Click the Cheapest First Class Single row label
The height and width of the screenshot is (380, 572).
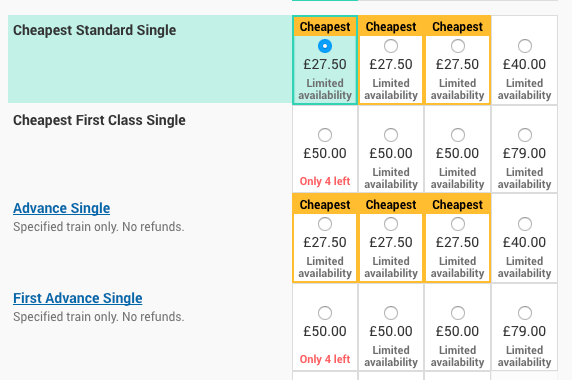[99, 120]
